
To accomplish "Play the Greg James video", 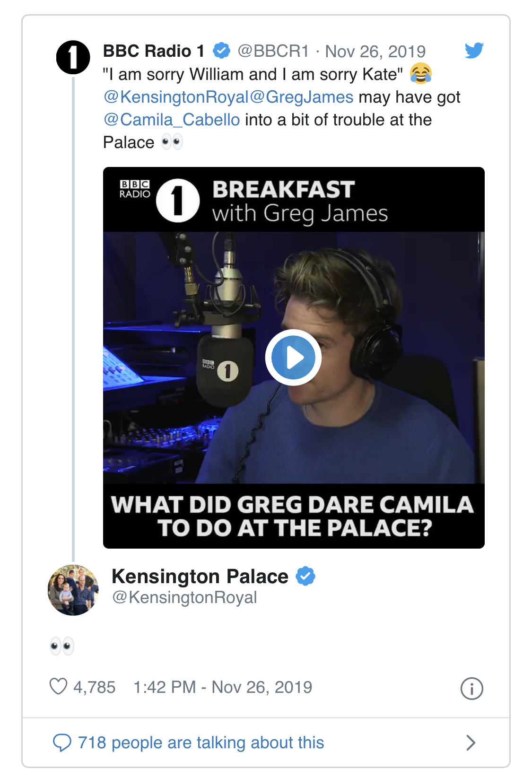I will coord(293,358).
